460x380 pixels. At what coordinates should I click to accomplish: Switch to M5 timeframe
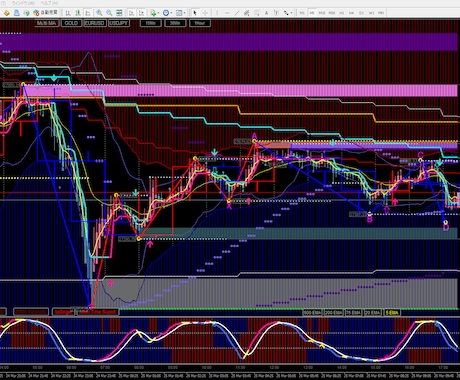coord(312,13)
